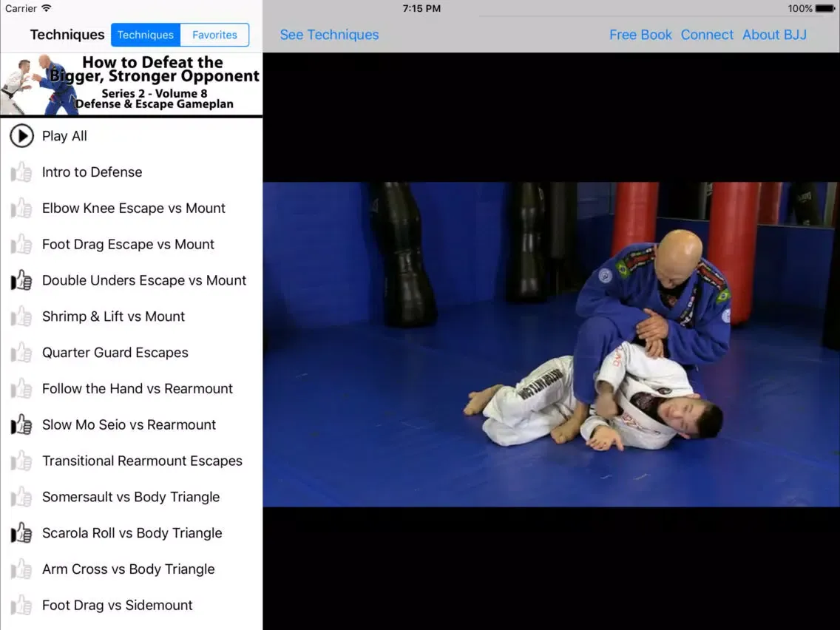Toggle thumbs-up for Shrimp & Lift vs Mount
Screen dimensions: 840x630
[21, 316]
